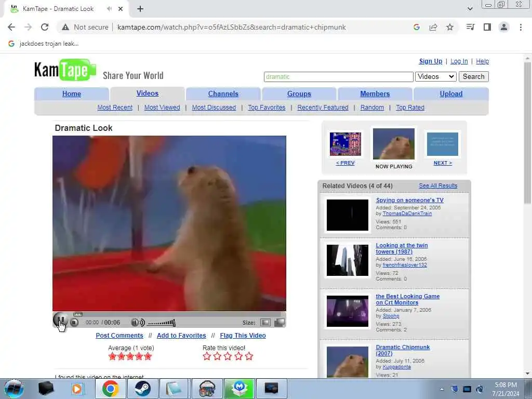Go forward in browser history
532x399 pixels.
(x=28, y=27)
